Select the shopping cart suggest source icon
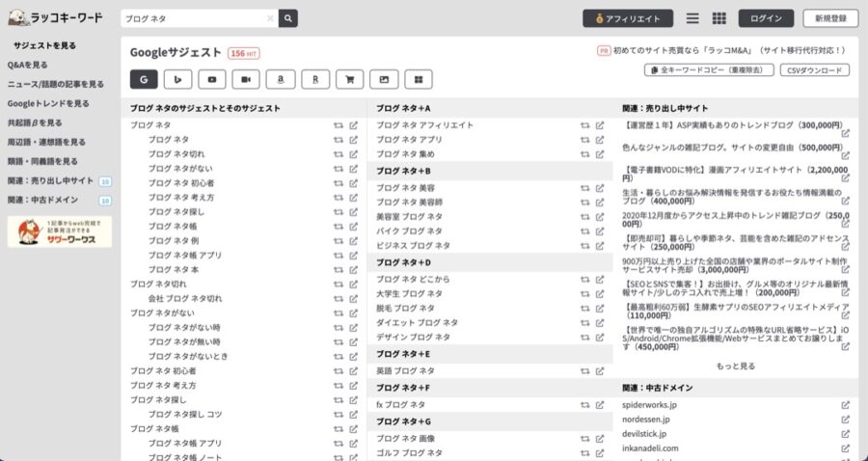 coord(350,80)
